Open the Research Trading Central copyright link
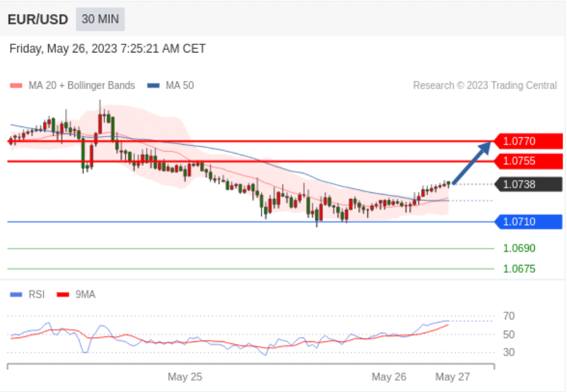 [x=485, y=85]
